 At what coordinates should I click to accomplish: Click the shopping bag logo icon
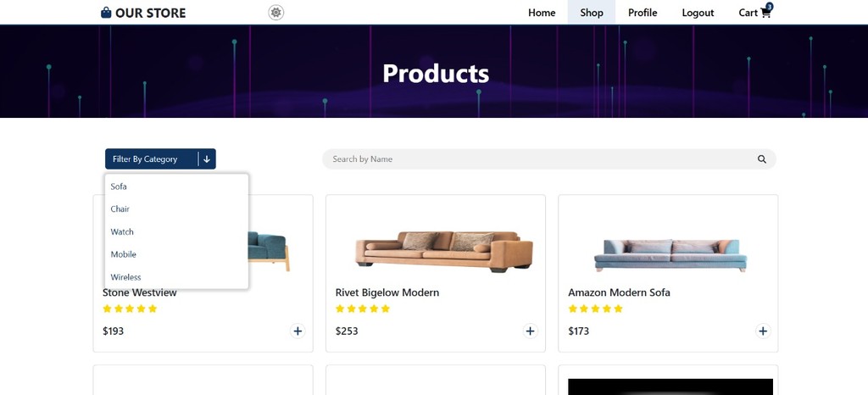(x=106, y=13)
